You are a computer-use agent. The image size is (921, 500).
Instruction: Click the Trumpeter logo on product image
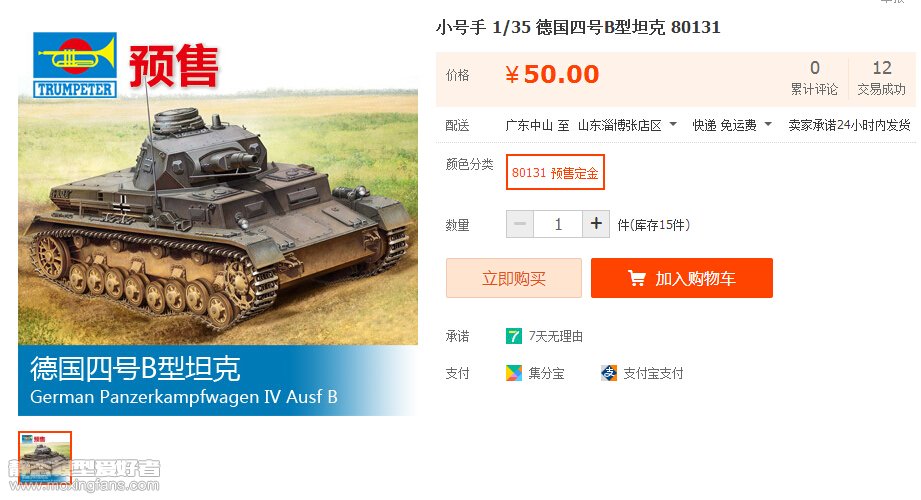pos(75,65)
